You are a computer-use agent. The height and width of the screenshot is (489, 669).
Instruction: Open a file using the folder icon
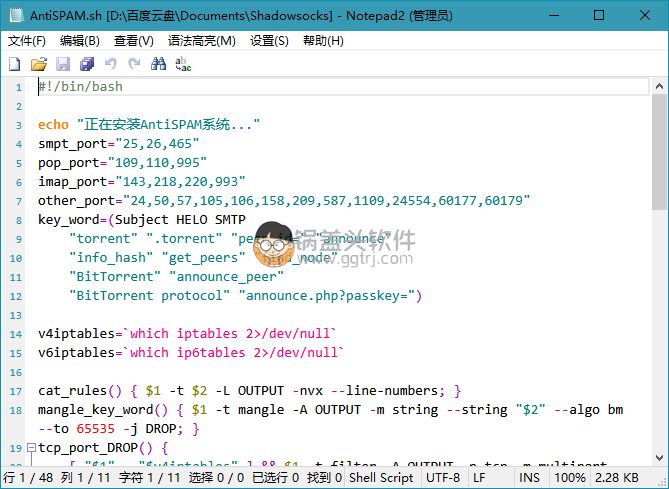coord(39,64)
